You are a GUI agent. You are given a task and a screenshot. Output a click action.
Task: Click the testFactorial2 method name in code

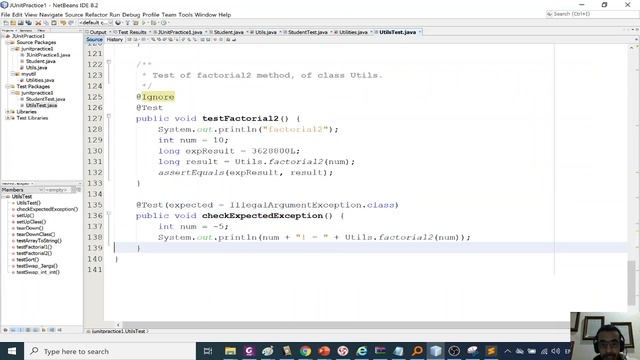click(x=240, y=119)
